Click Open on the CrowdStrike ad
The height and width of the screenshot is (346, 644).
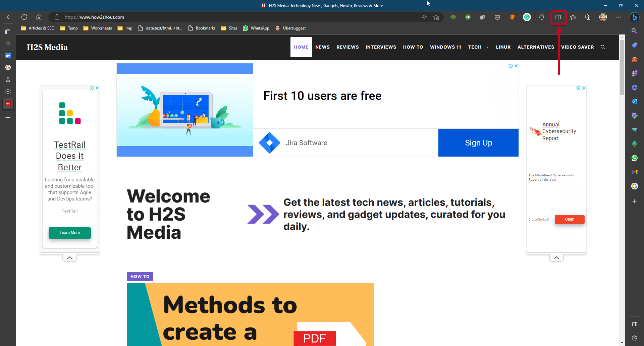(570, 219)
